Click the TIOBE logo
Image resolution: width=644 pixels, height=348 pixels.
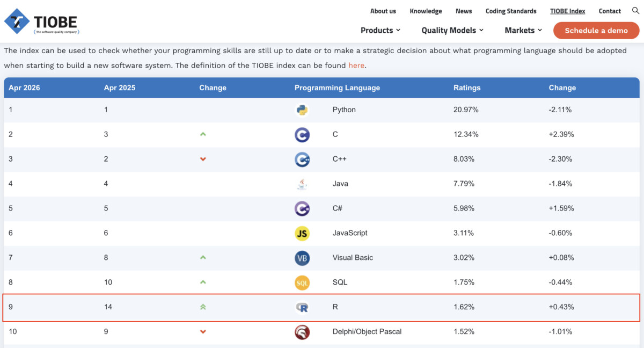pyautogui.click(x=41, y=21)
